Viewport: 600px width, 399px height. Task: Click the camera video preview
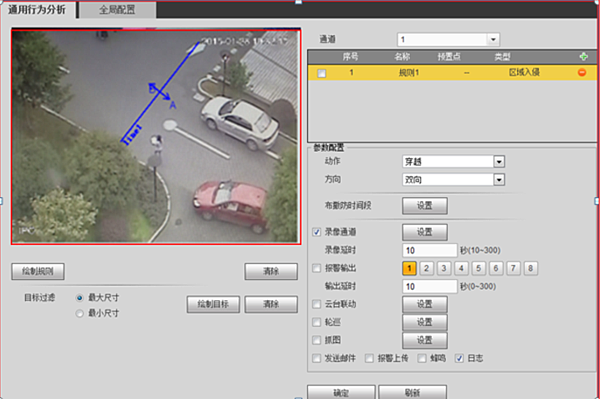pyautogui.click(x=156, y=137)
